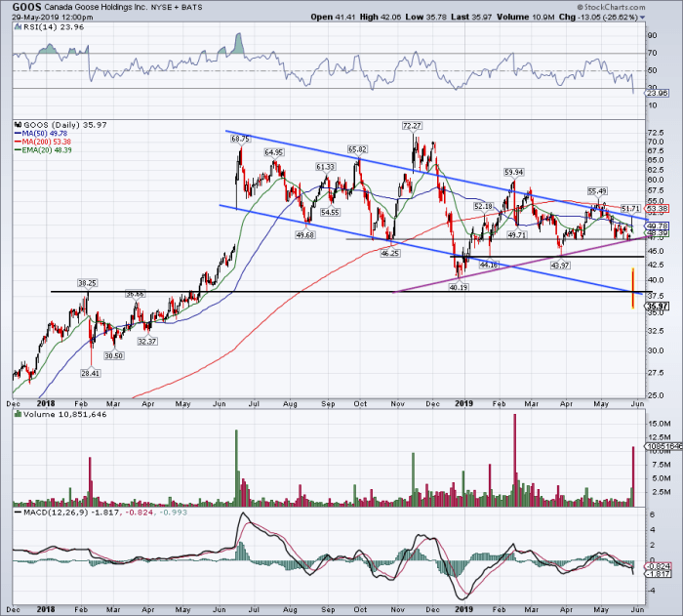The height and width of the screenshot is (616, 683).
Task: Click the MACD(12,26,9) legend line marker
Action: (x=18, y=513)
